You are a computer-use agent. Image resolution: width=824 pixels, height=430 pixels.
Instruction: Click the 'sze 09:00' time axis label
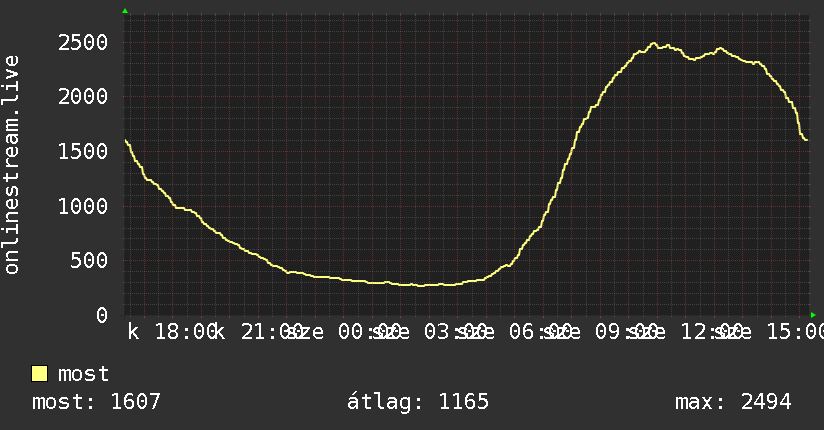pos(600,332)
